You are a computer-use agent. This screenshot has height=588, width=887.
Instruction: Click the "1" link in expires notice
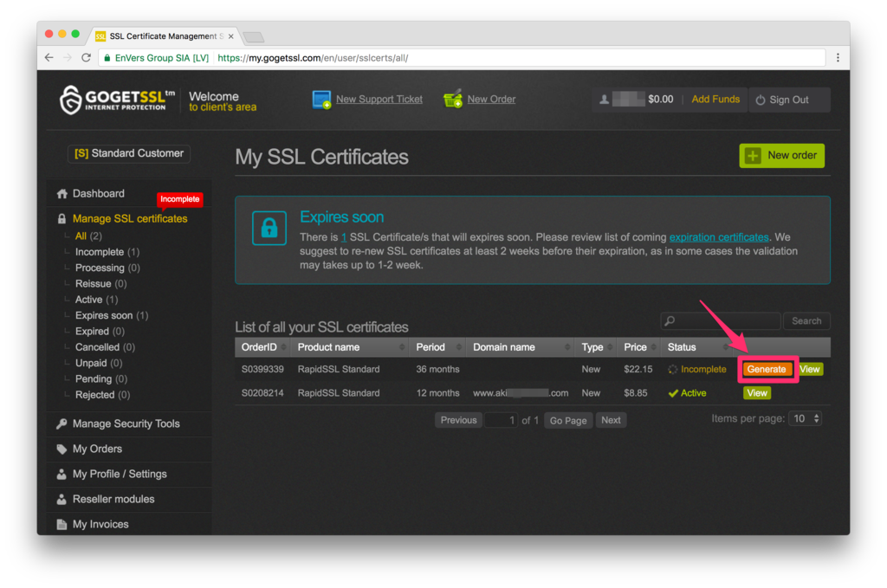pos(343,237)
